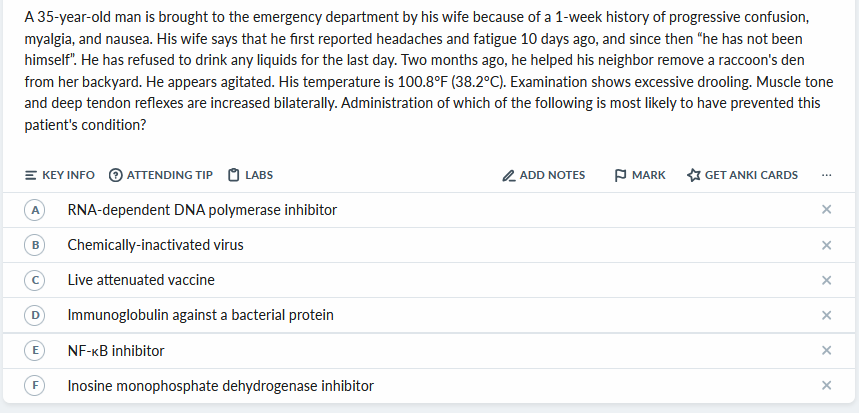This screenshot has height=413, width=859.
Task: Open the more options ellipsis menu
Action: pos(826,175)
